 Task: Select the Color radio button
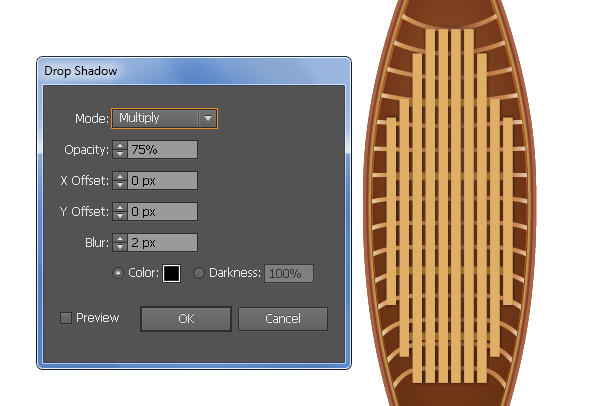coord(118,273)
